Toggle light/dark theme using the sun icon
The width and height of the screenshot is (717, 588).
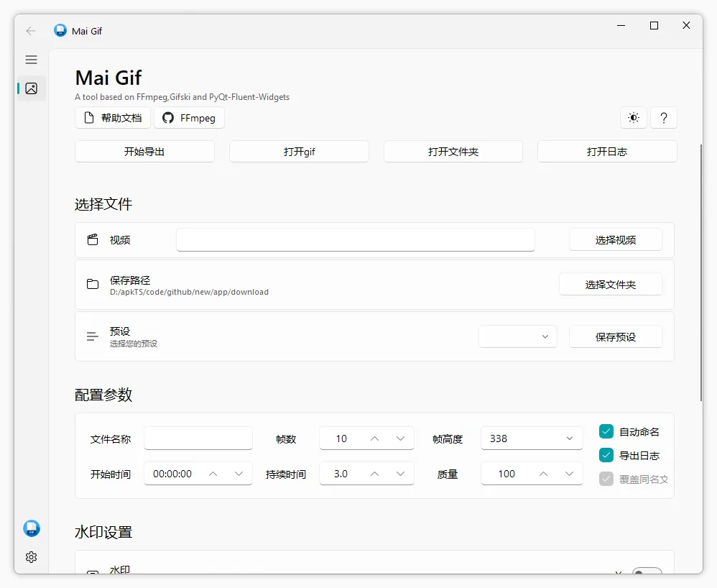point(633,118)
